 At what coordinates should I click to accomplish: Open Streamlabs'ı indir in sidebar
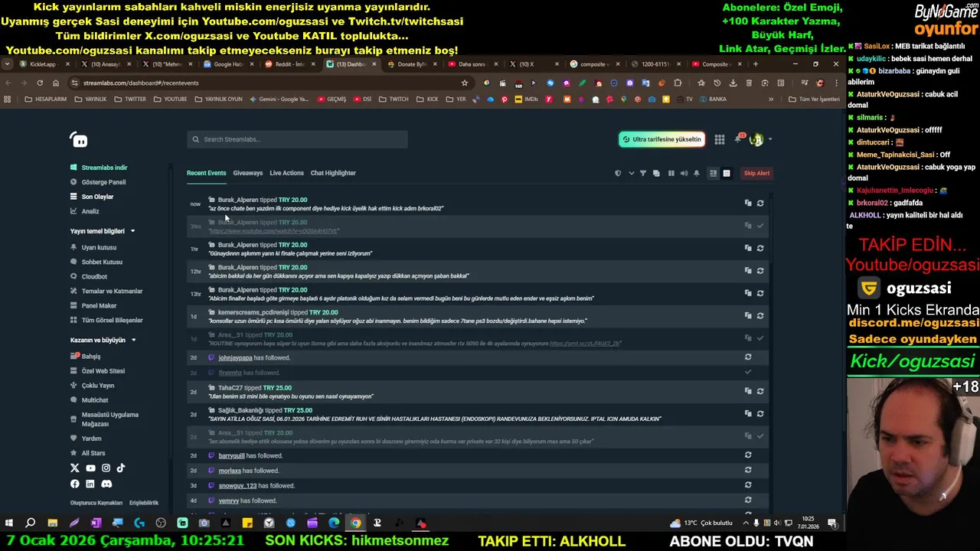pyautogui.click(x=99, y=168)
